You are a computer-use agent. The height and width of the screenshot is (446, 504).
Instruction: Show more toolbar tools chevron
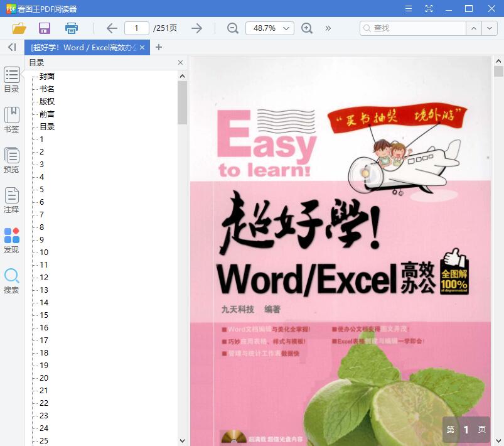click(328, 28)
